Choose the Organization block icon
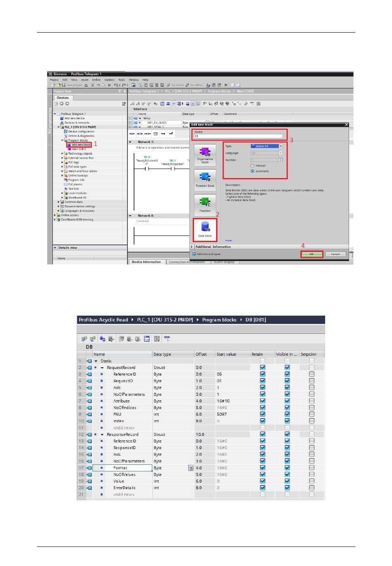Screen dimensions: 392x566 (x=205, y=155)
